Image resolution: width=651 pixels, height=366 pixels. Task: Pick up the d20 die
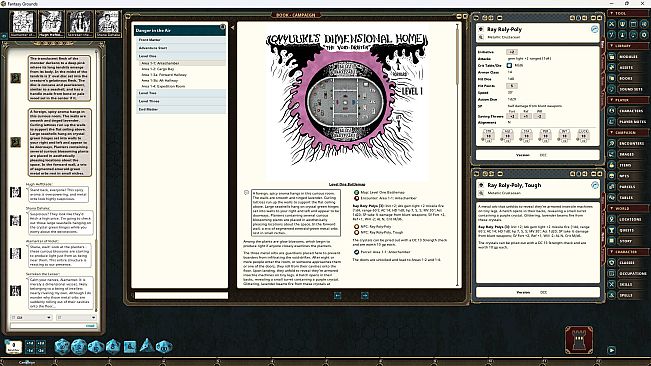(x=62, y=346)
